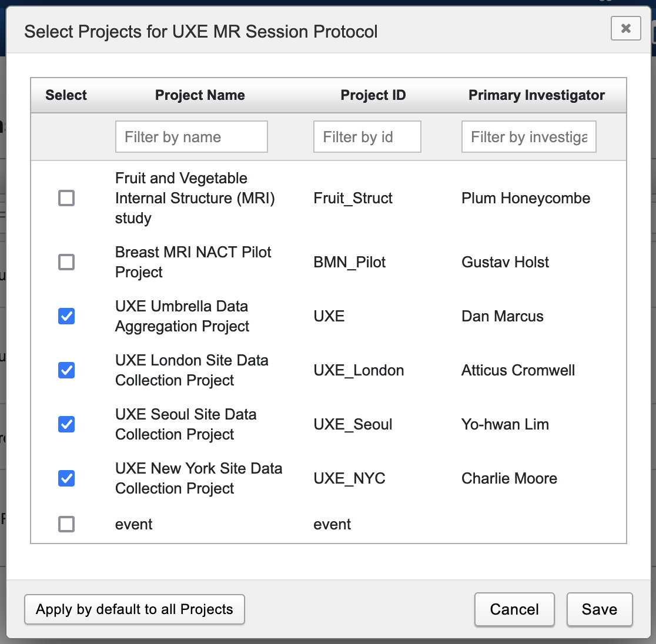Click the Plum Honeycombe investigator cell

click(x=526, y=198)
